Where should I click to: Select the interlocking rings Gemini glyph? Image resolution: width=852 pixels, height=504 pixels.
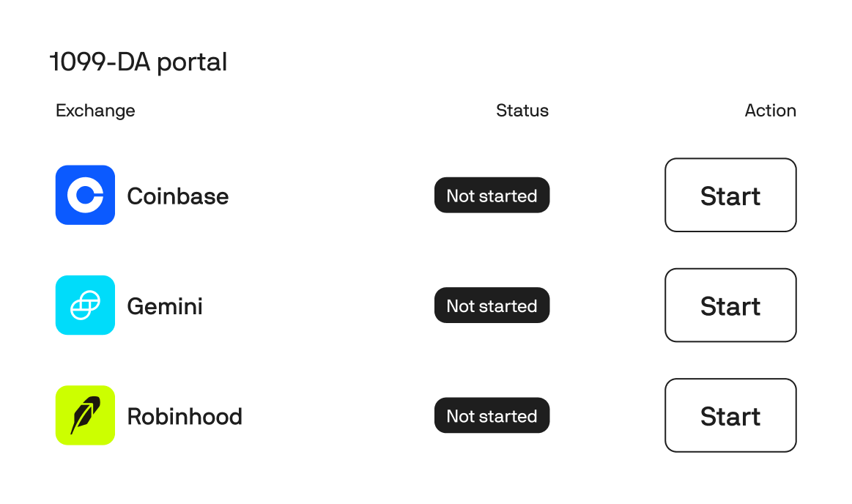tap(85, 305)
